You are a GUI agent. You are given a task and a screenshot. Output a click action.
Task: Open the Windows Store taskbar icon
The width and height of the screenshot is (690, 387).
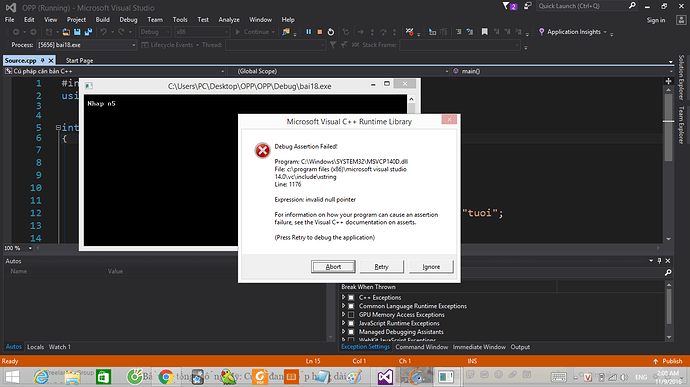[x=103, y=377]
